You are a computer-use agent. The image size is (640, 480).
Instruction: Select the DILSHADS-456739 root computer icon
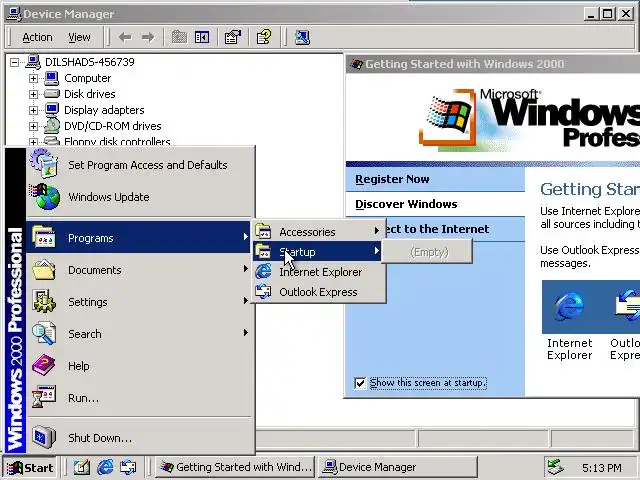click(x=33, y=62)
